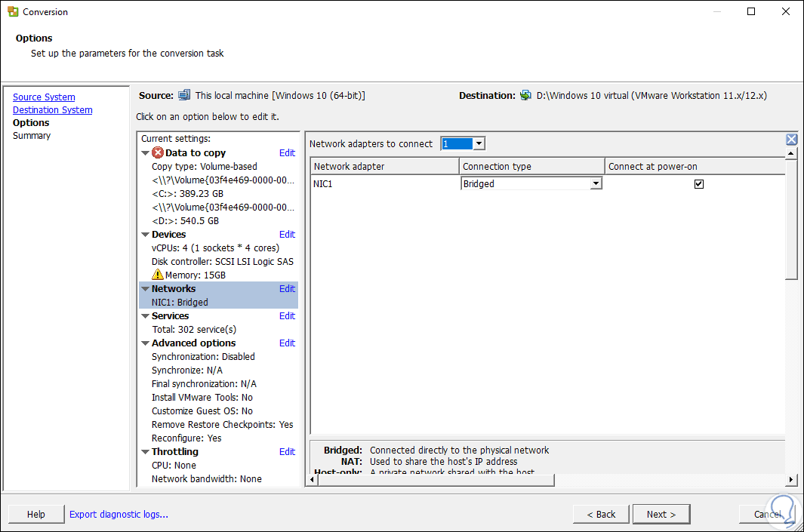Select 'Memory: 15GB' entry

[x=195, y=275]
